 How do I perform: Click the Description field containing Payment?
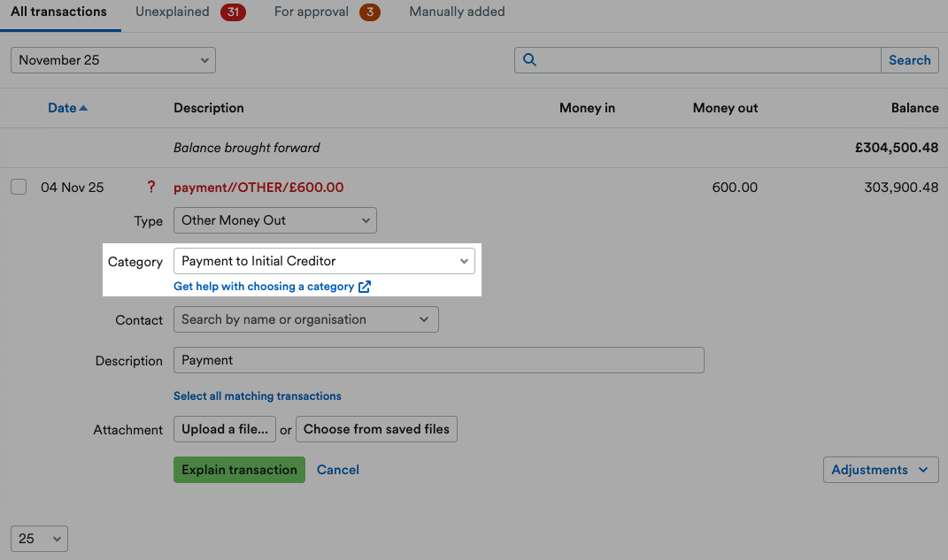439,360
